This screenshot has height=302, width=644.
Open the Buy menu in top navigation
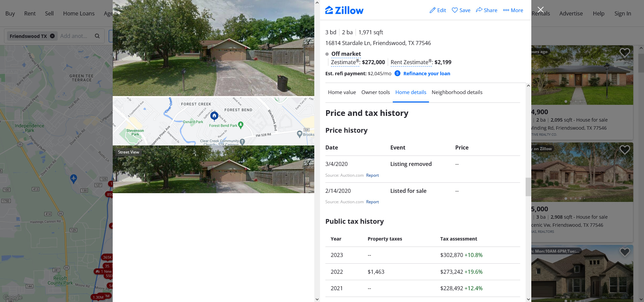[x=10, y=13]
